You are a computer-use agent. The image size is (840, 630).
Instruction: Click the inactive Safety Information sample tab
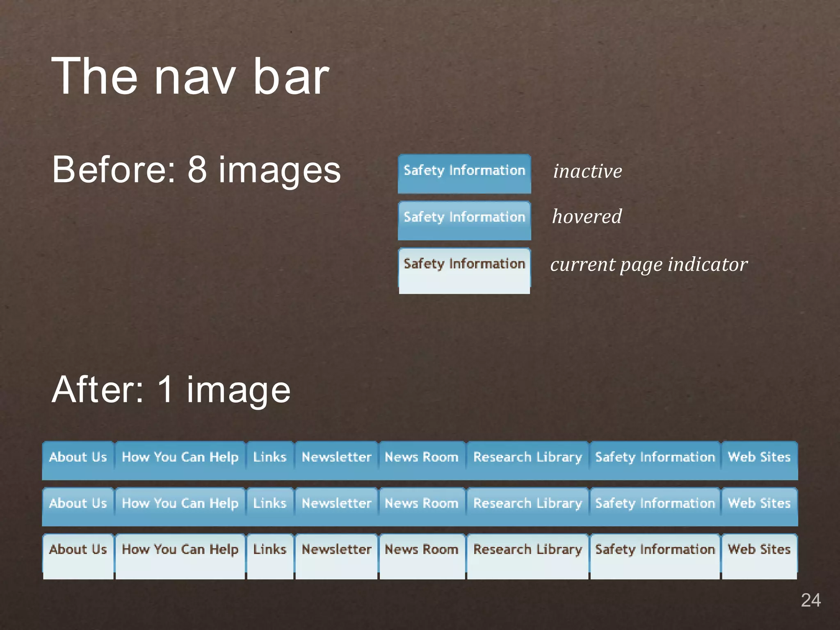pos(464,174)
